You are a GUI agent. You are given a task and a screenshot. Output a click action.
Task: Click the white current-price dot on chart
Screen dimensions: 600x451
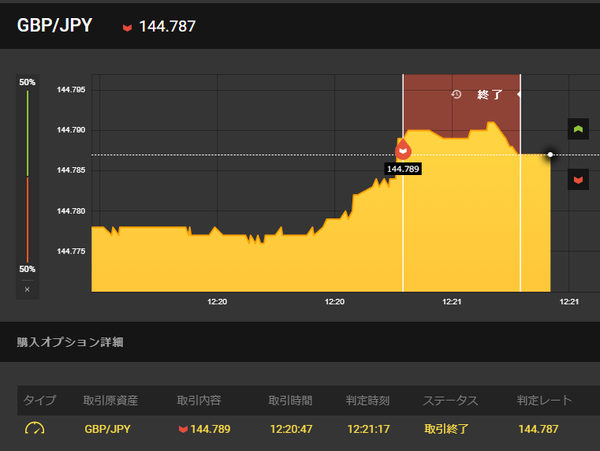click(x=550, y=155)
